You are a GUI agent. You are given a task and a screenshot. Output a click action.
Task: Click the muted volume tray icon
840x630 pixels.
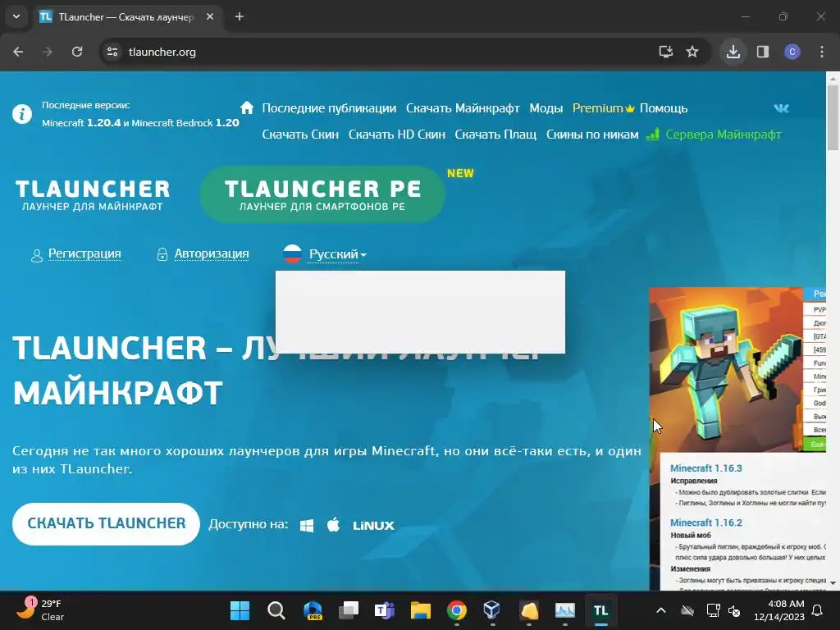point(734,610)
